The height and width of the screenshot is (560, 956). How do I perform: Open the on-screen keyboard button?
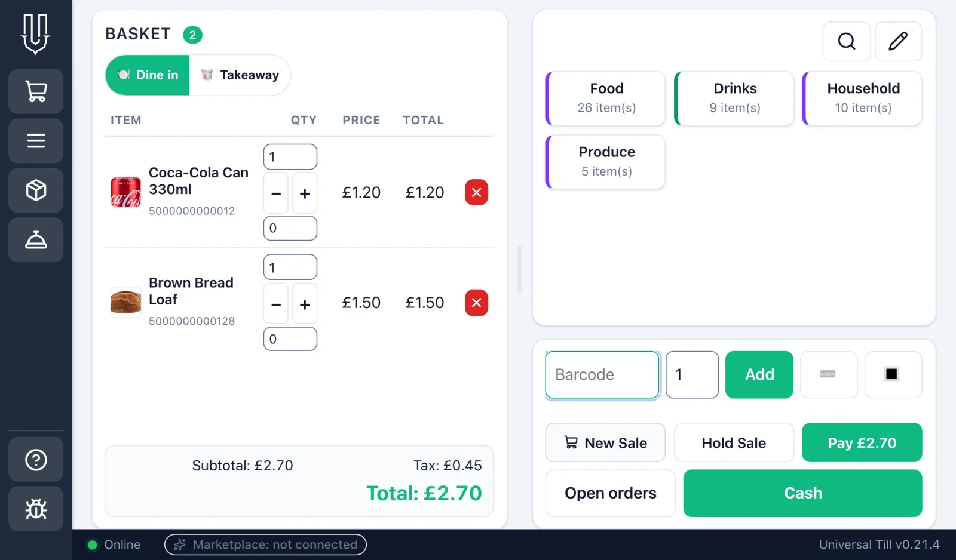point(828,374)
